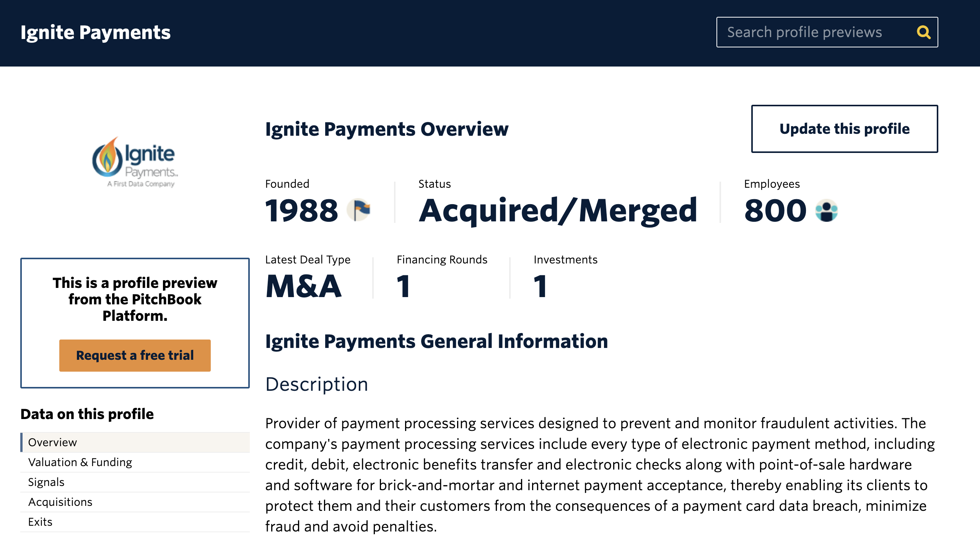Click the 1988 founded year
980x546 pixels.
click(x=302, y=210)
